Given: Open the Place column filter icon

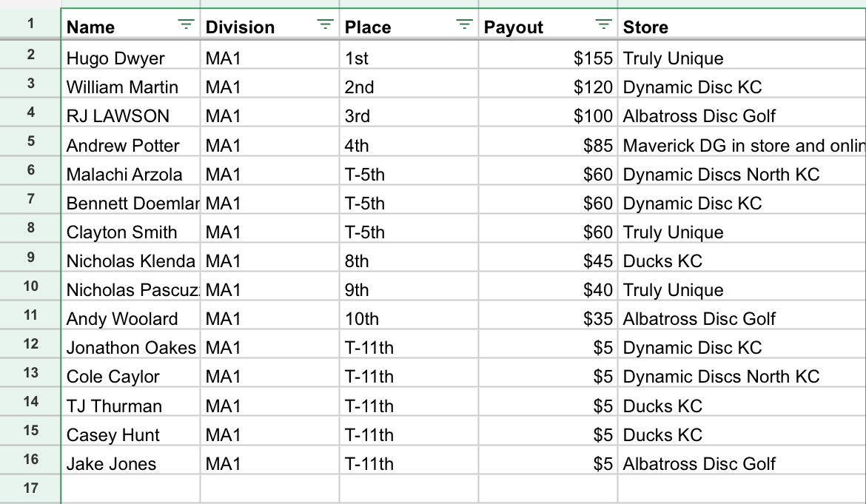Looking at the screenshot, I should click(464, 25).
